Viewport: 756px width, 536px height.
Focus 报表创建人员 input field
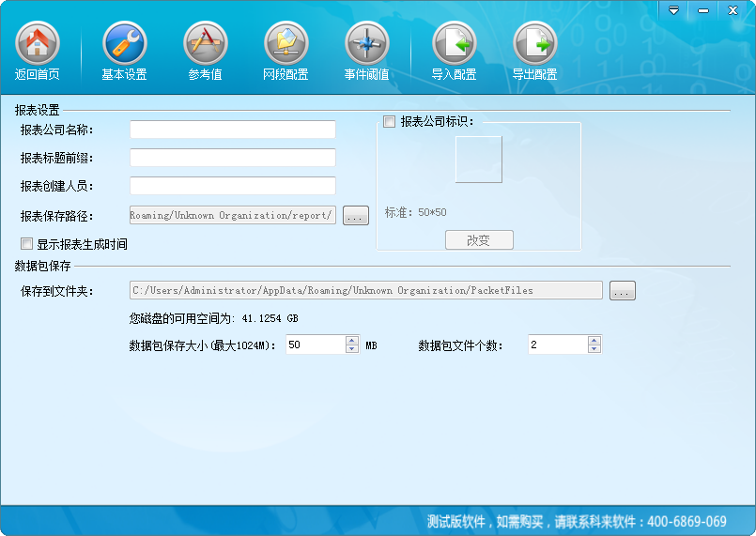click(x=233, y=186)
